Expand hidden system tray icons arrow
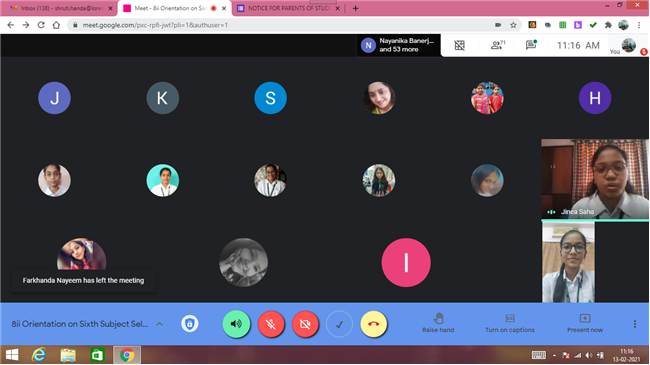Viewport: 650px width, 365px height. coord(554,355)
